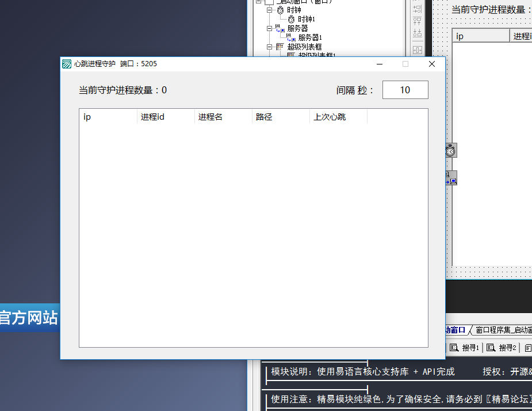Click the 进程名 column header
532x411 pixels.
pyautogui.click(x=223, y=117)
